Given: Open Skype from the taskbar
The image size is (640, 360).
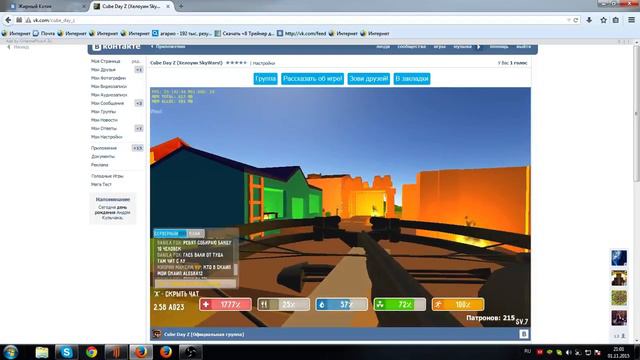Looking at the screenshot, I should tap(67, 352).
